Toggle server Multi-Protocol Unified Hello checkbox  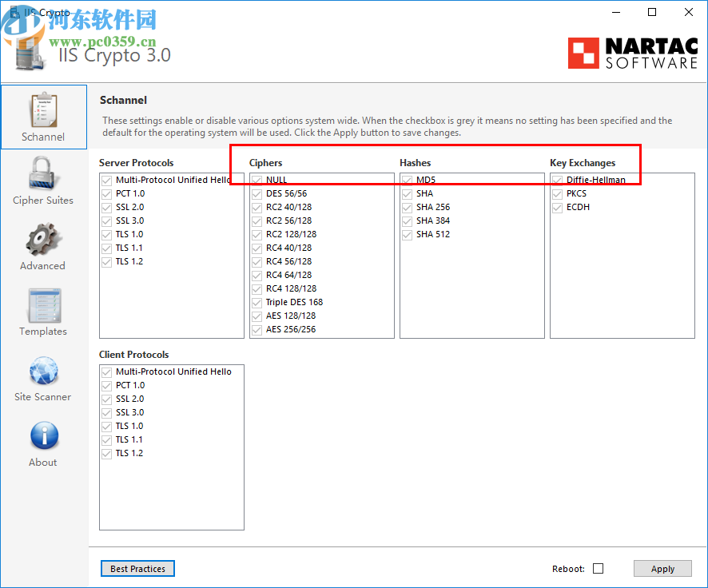(106, 181)
